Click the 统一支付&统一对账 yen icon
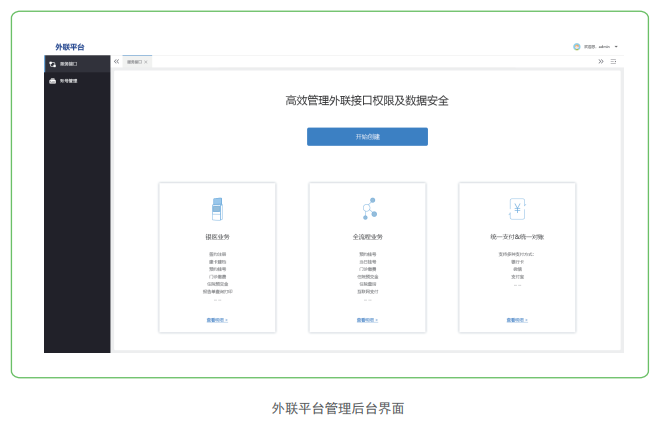The image size is (661, 422). [x=517, y=209]
